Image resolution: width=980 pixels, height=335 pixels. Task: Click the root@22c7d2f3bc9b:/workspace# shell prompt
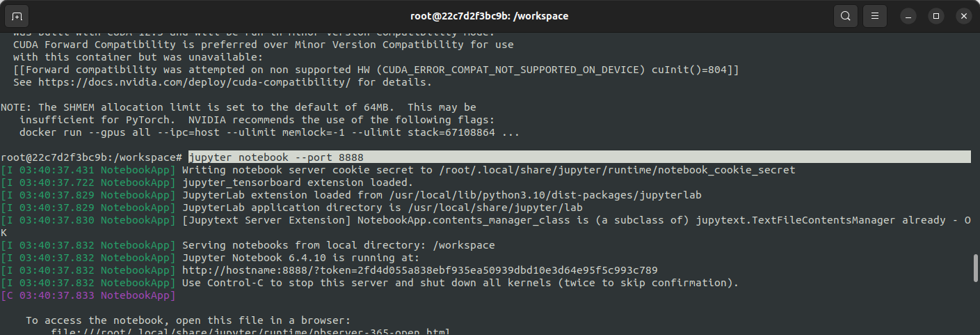tap(92, 157)
